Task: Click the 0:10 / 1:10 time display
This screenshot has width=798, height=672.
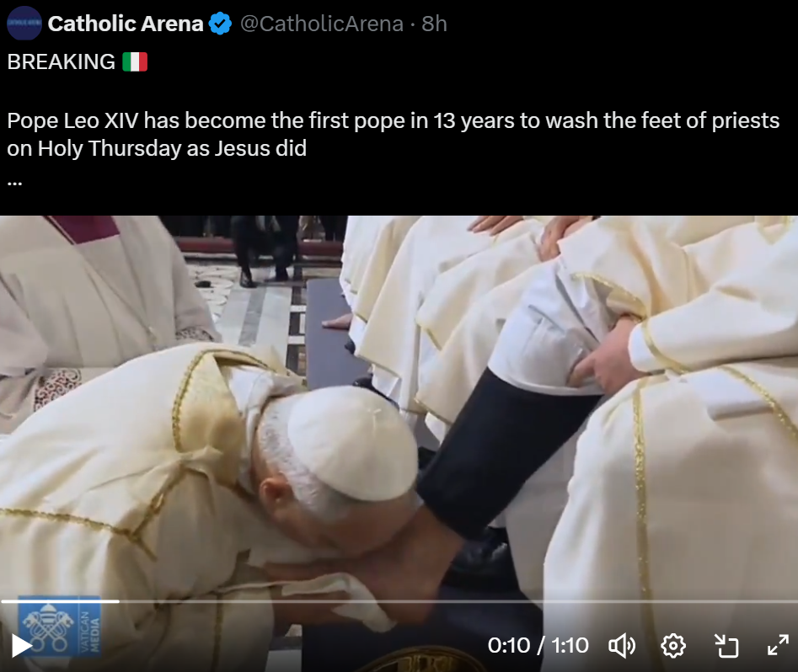Action: point(538,646)
